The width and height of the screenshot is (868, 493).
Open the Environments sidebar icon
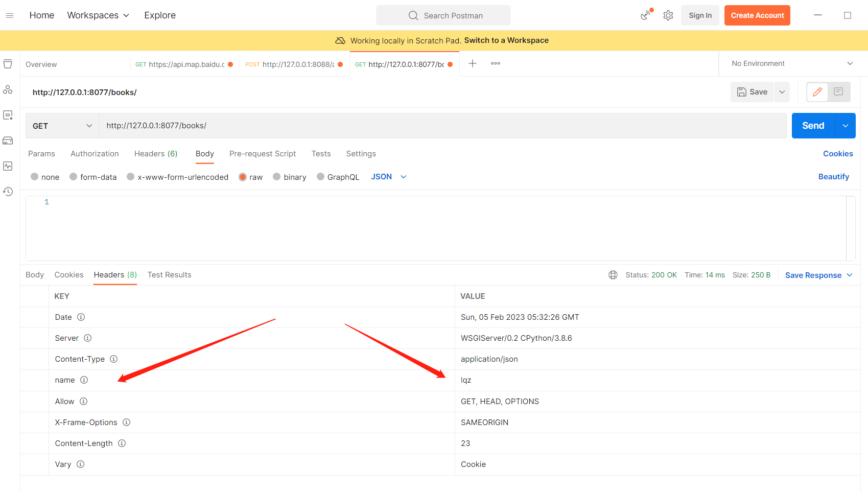(8, 115)
